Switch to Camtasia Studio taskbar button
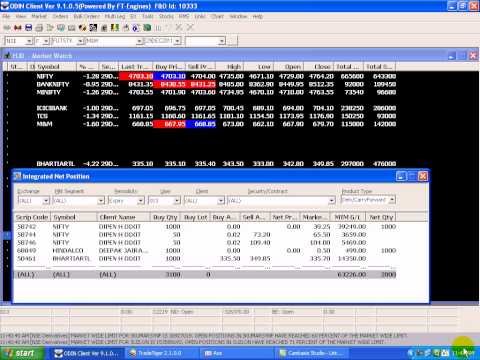480x360 pixels. pyautogui.click(x=312, y=353)
